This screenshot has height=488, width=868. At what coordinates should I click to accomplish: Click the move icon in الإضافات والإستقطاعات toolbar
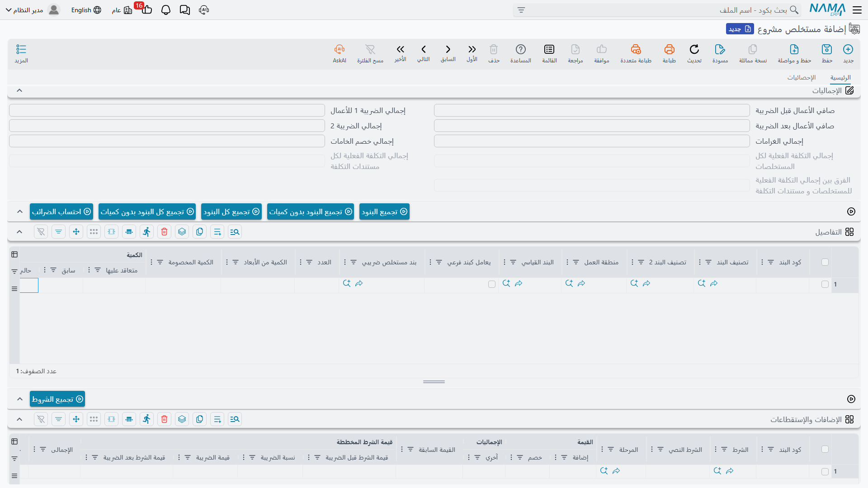76,419
